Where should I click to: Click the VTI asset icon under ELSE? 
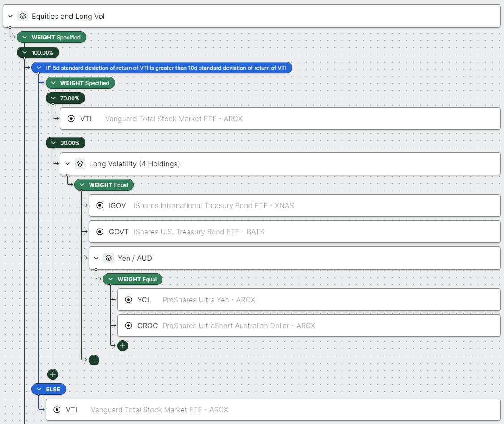(57, 410)
